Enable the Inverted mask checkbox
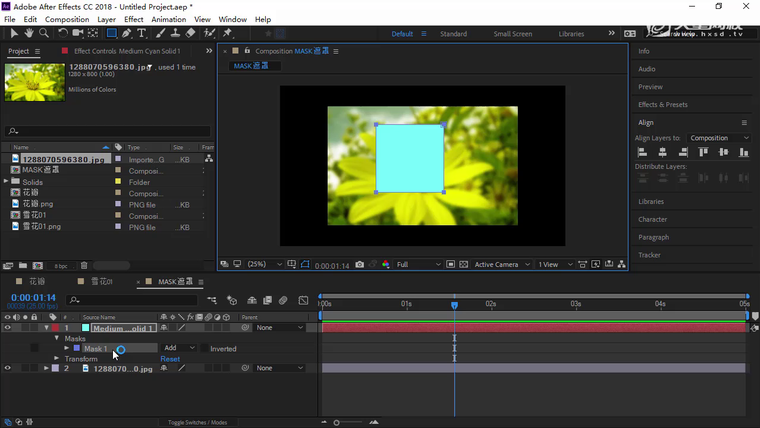This screenshot has height=428, width=760. coord(205,349)
